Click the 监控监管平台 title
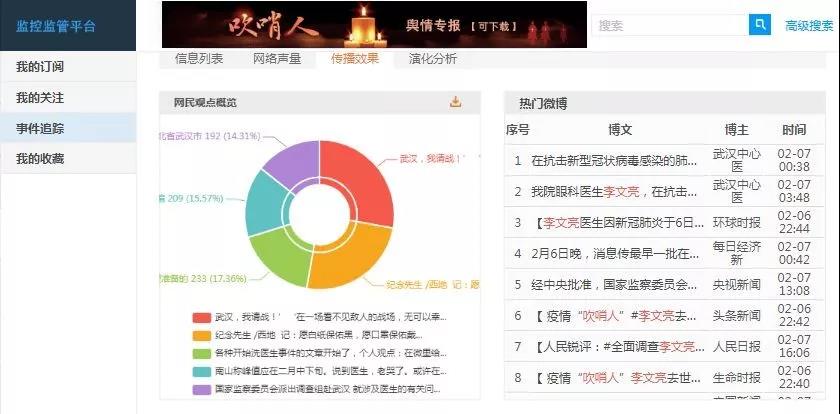This screenshot has width=840, height=414. pos(56,26)
